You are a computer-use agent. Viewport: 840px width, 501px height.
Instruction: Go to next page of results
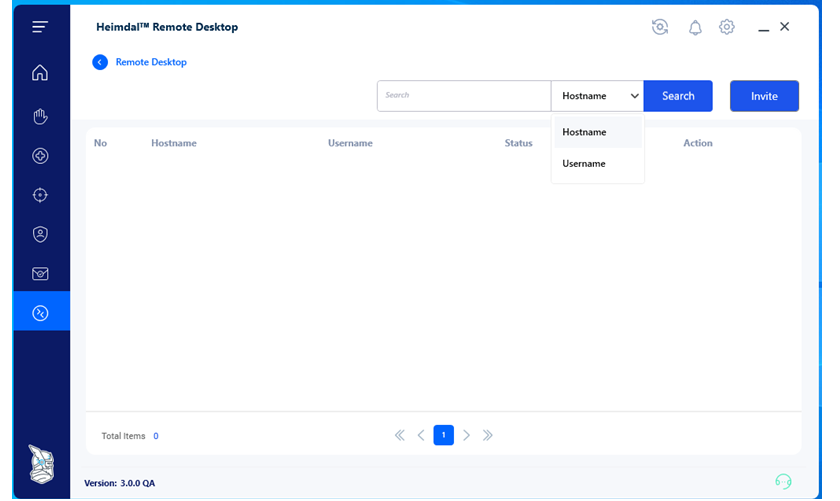pos(466,435)
